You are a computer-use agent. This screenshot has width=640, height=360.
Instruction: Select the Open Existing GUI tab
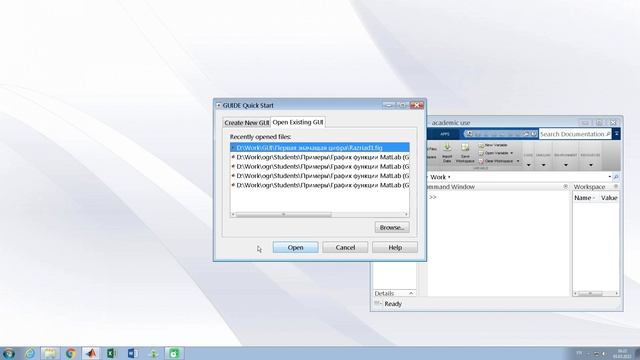click(x=298, y=122)
